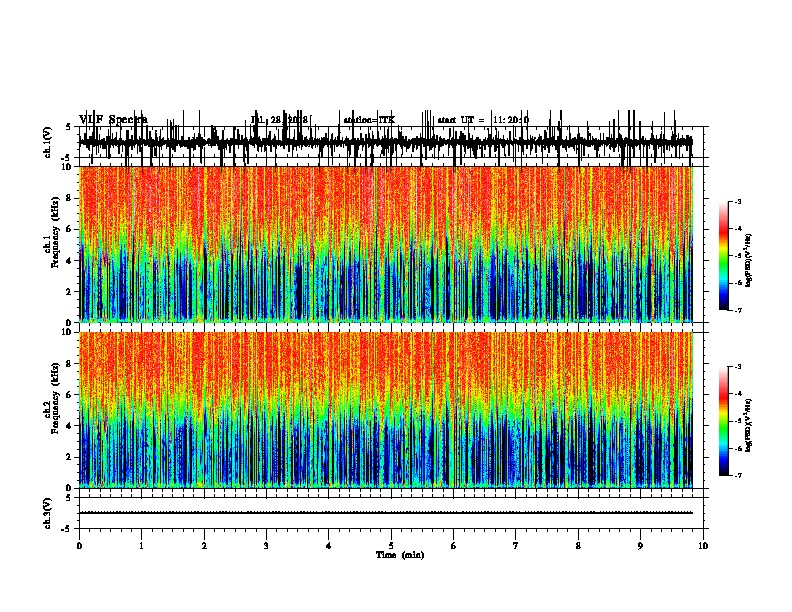Click the ch.1 voltage waveform trace
Viewport: 792px width, 612px height.
tap(385, 142)
